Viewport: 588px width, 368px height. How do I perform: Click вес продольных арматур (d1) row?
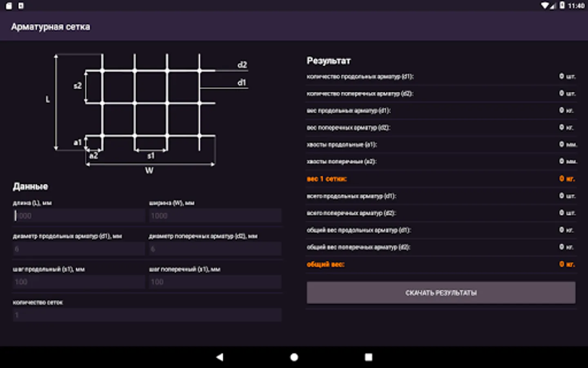click(441, 110)
